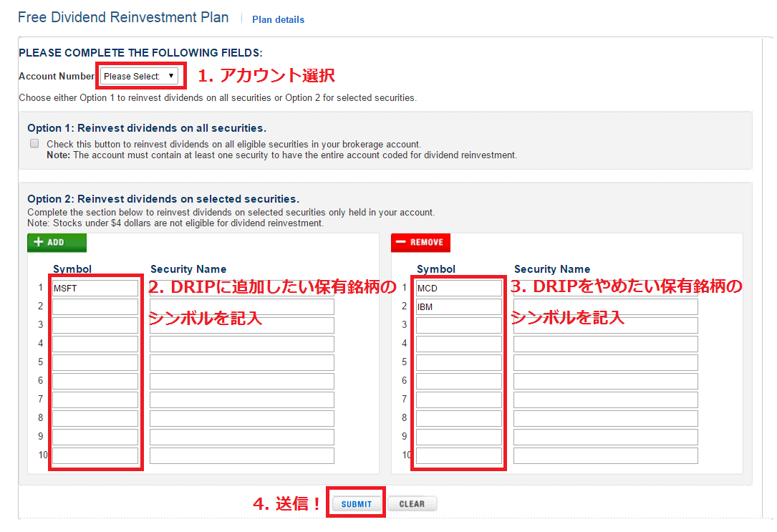Click the green ADD button
This screenshot has height=532, width=777.
tap(57, 243)
